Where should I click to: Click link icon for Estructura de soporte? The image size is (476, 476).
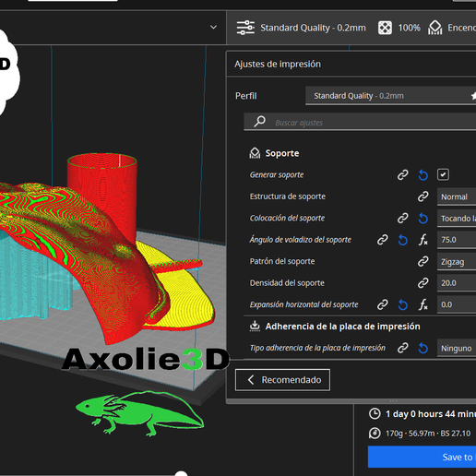click(x=422, y=196)
